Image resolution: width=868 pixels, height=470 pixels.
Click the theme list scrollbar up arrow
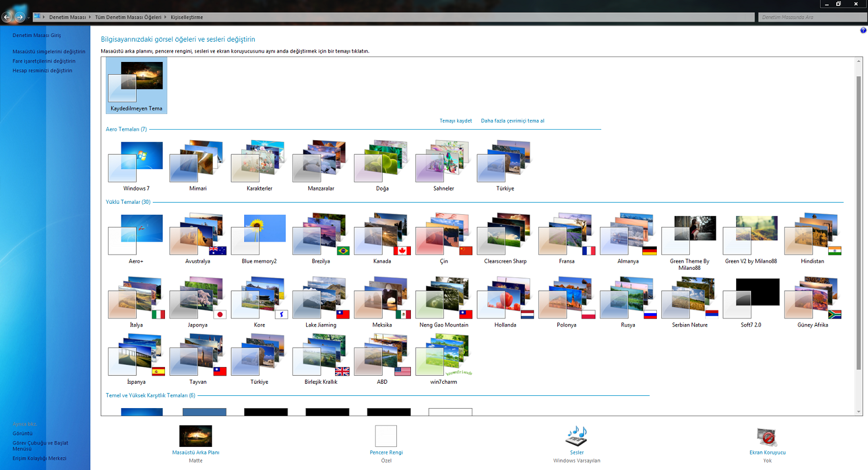[x=859, y=61]
